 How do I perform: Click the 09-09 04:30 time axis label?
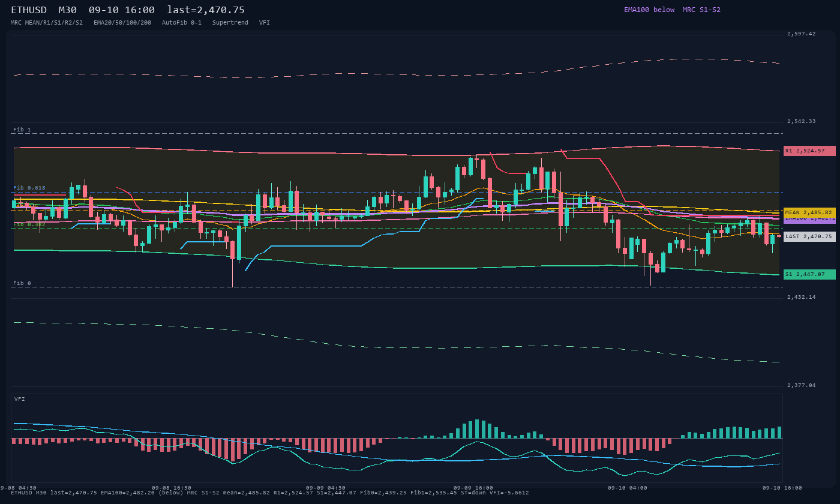[x=326, y=488]
